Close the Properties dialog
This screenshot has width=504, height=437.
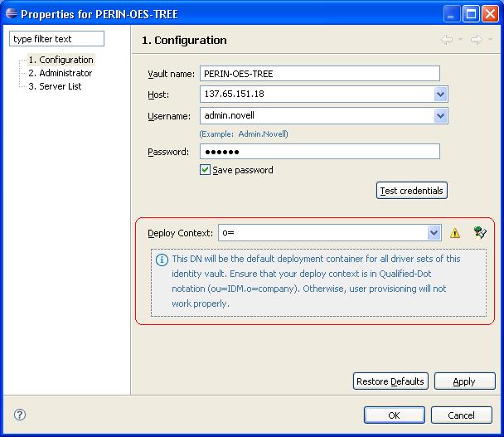click(x=491, y=14)
